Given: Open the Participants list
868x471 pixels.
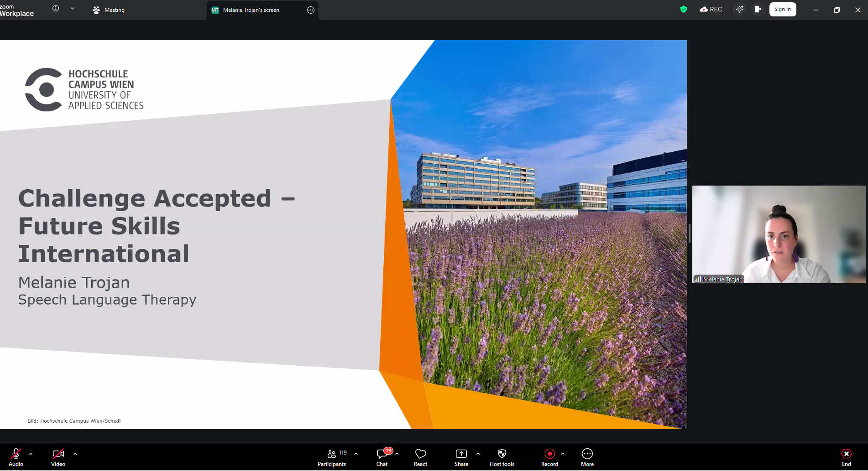Looking at the screenshot, I should (332, 457).
